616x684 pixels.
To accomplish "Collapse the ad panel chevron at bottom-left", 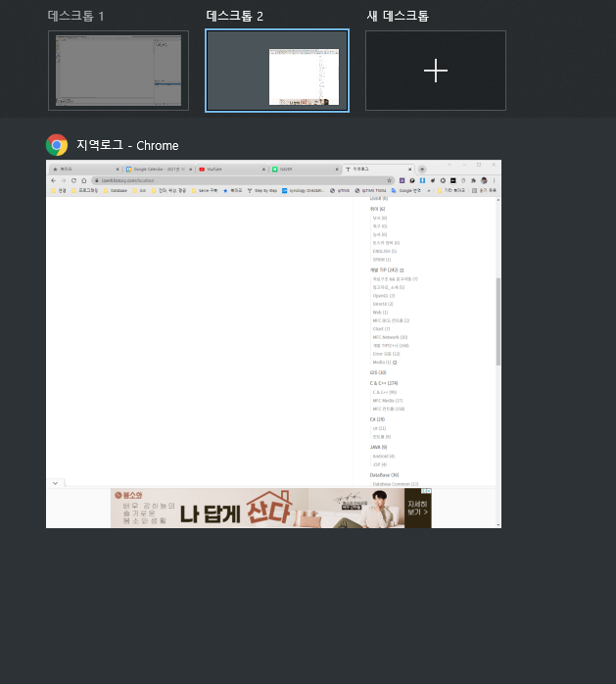I will tap(56, 483).
